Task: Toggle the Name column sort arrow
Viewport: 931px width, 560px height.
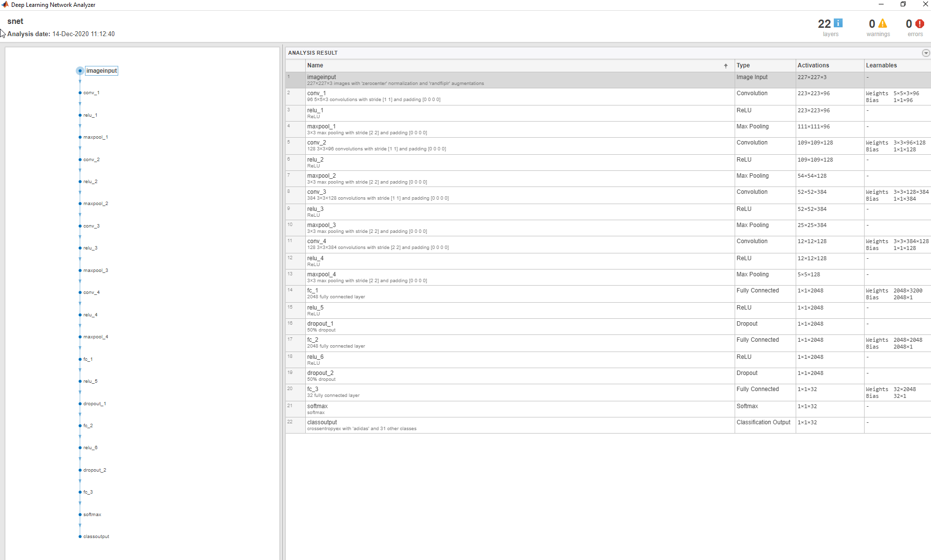Action: [726, 66]
